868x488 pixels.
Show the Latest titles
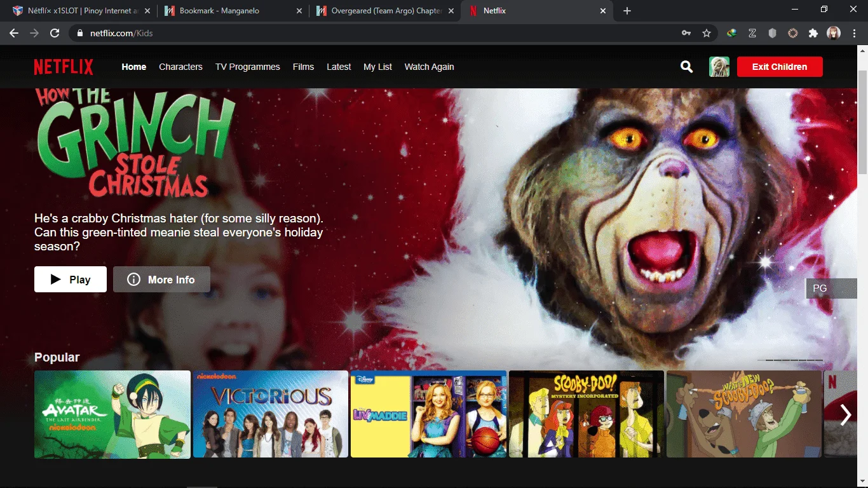pos(339,67)
